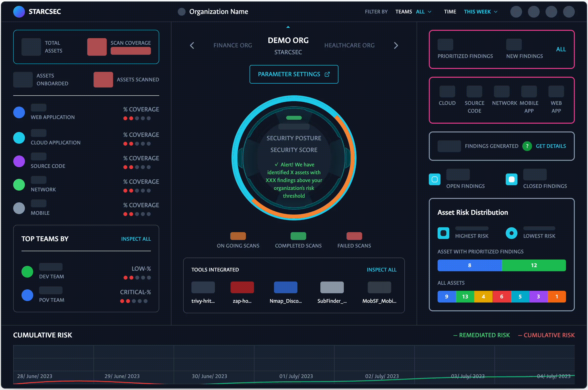Click purple segment 3 in All Assets bar
The image size is (588, 390).
(538, 296)
